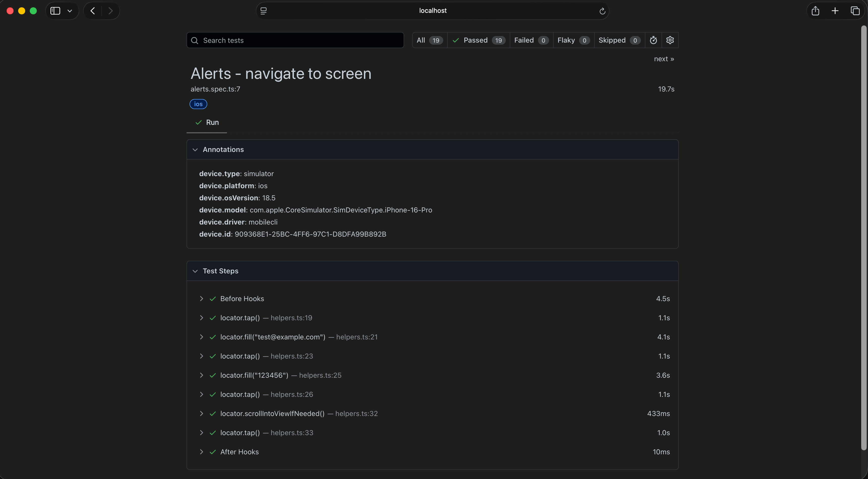Show the tab overview icon

855,11
